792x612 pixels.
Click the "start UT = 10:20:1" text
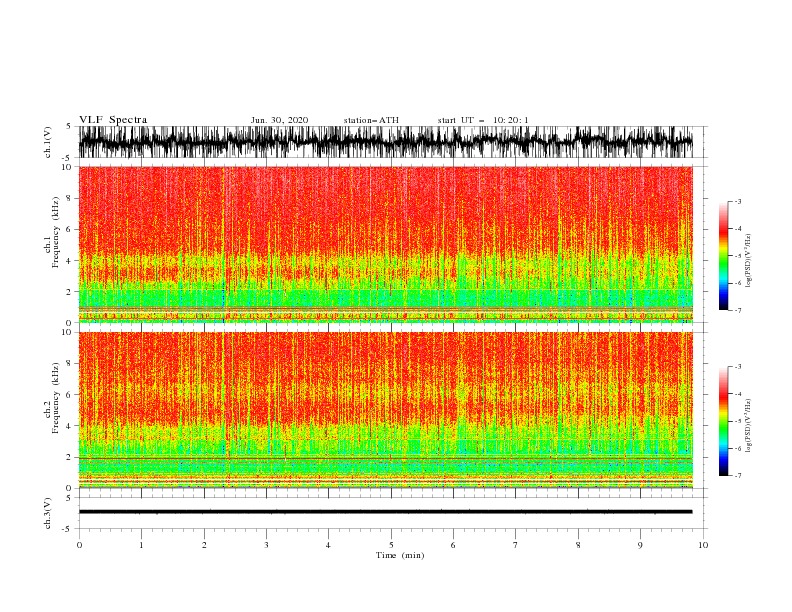[x=483, y=120]
